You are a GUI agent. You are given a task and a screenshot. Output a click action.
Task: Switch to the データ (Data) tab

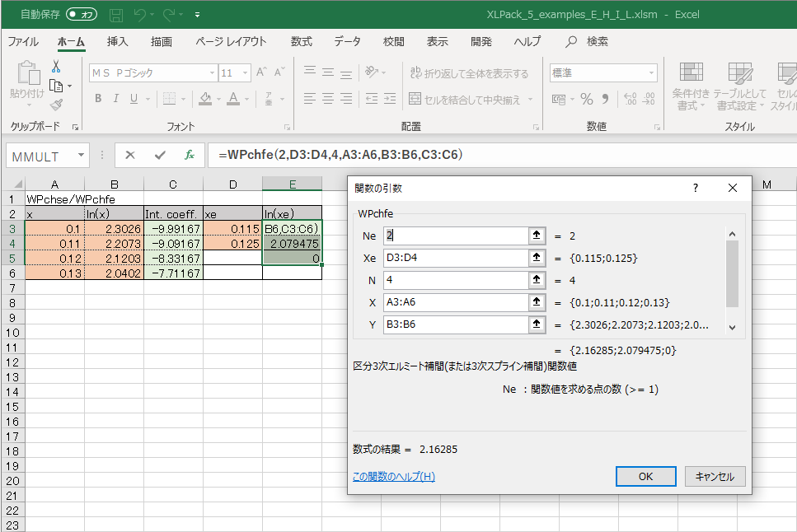(347, 41)
